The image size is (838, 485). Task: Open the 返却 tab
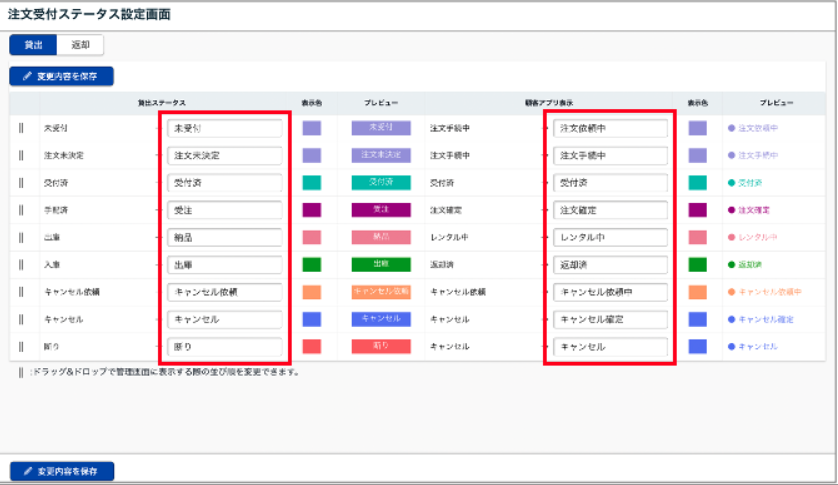(80, 45)
